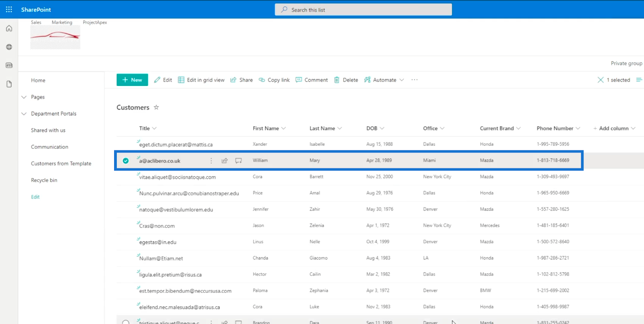Open the ProjectApex top navigation tab
Viewport: 644px width, 324px height.
[x=95, y=22]
